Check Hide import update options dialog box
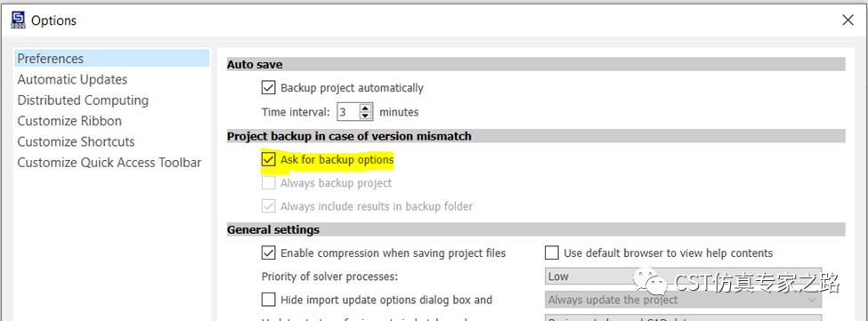The width and height of the screenshot is (868, 321). [x=269, y=300]
